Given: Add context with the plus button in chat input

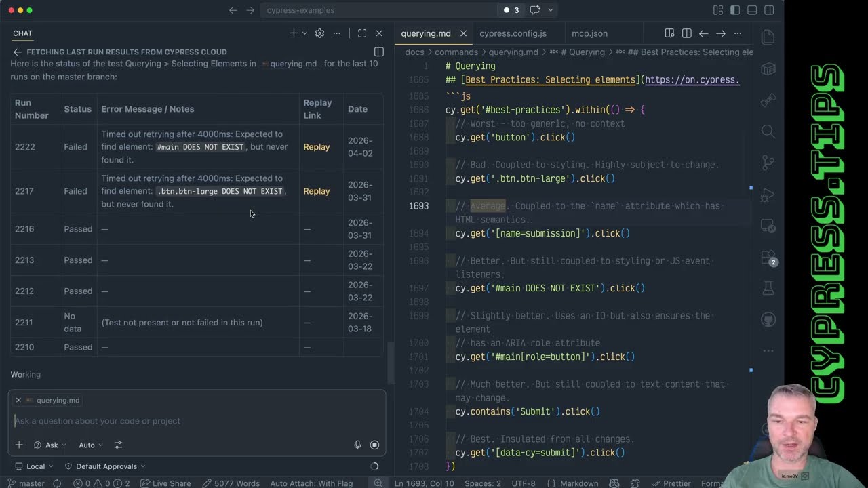Looking at the screenshot, I should pos(19,445).
